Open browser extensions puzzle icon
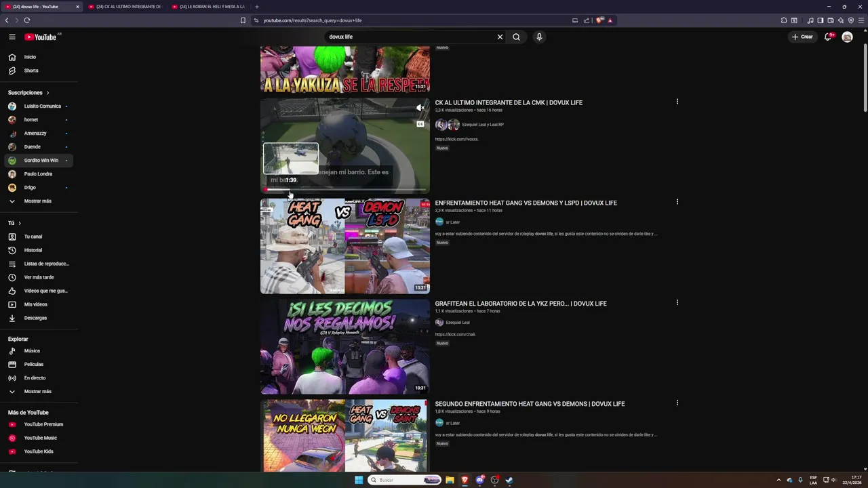 click(x=784, y=20)
